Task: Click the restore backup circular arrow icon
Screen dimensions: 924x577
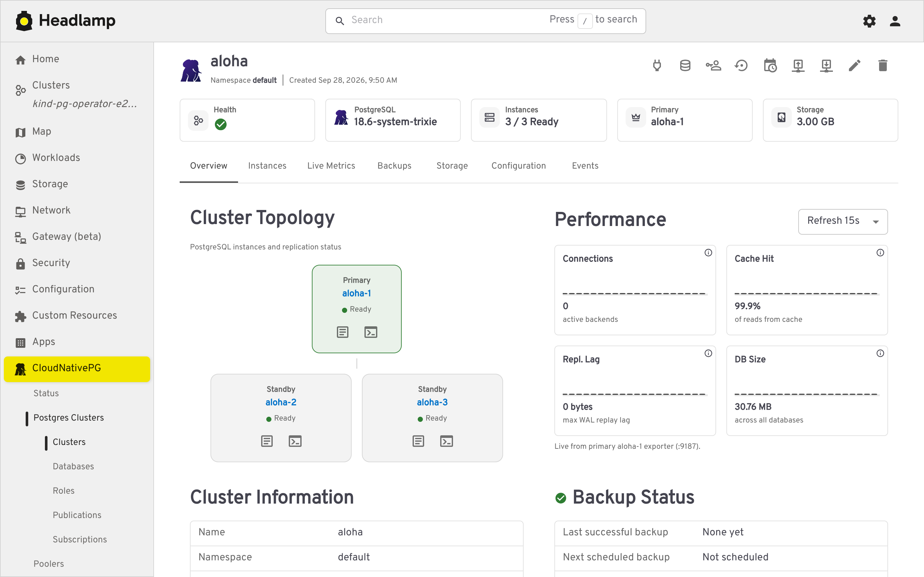Action: coord(741,66)
